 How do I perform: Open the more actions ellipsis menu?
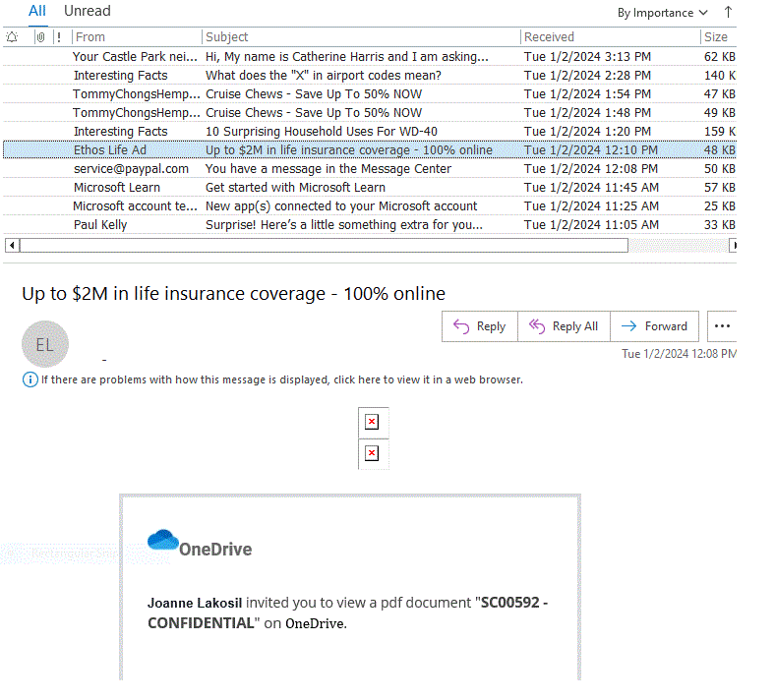click(x=722, y=326)
